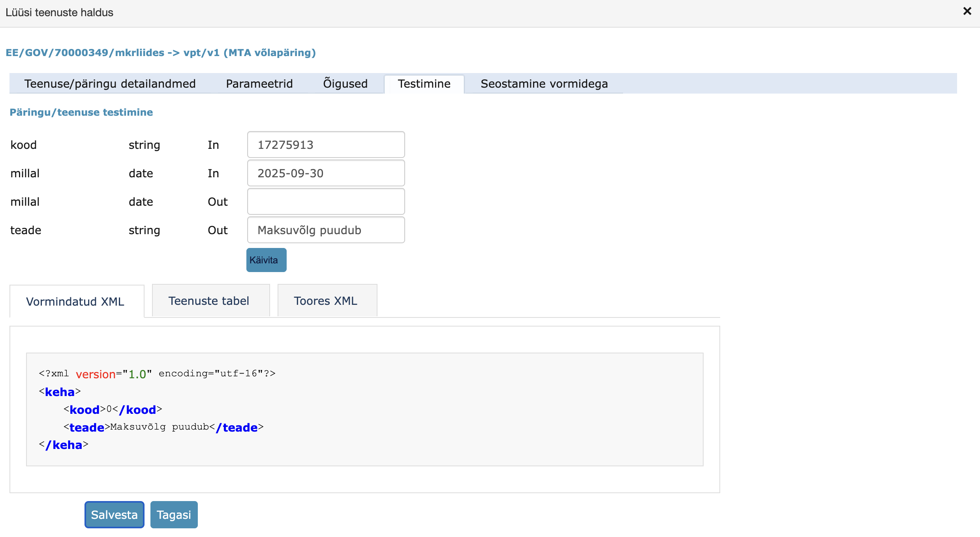Click the kood tag in XML output
Image resolution: width=980 pixels, height=537 pixels.
(84, 410)
